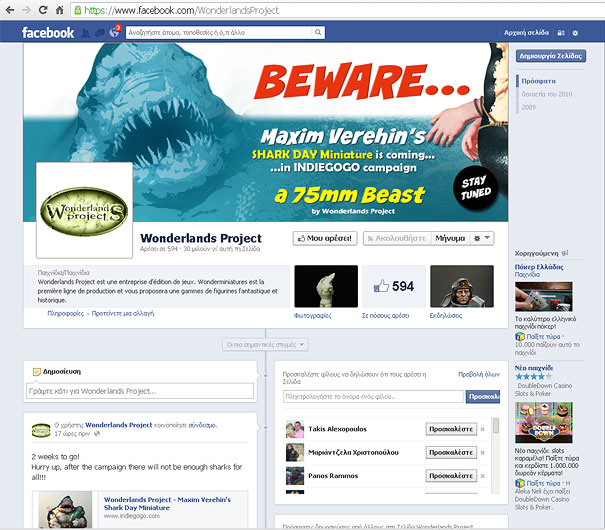This screenshot has width=605, height=530.
Task: Jump to 2009 in the timeline
Action: pos(529,107)
